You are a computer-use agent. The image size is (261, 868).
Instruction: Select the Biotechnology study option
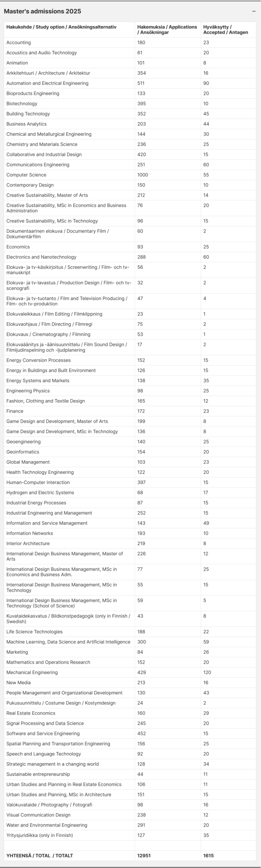[22, 104]
